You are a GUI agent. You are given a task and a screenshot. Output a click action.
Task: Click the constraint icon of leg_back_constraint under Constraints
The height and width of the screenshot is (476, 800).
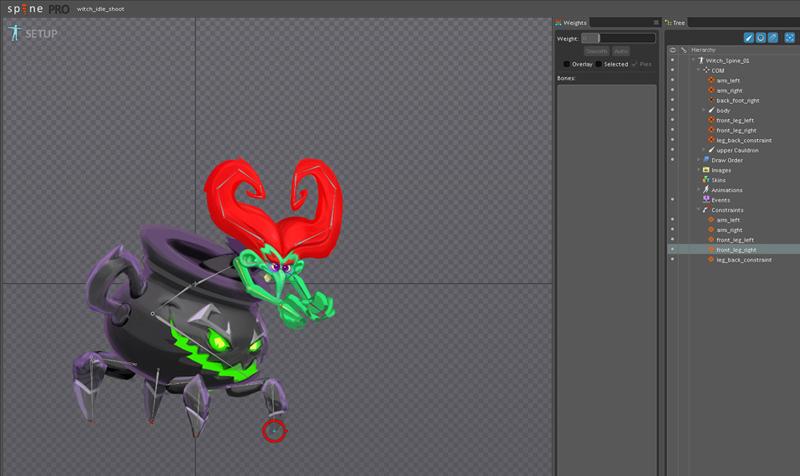point(711,260)
